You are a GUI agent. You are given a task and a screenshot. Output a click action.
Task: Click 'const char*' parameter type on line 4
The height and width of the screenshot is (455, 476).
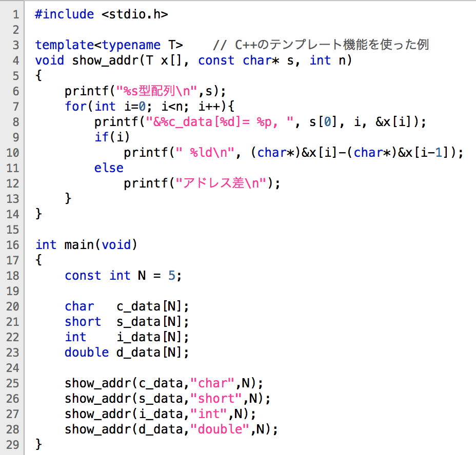pos(239,60)
